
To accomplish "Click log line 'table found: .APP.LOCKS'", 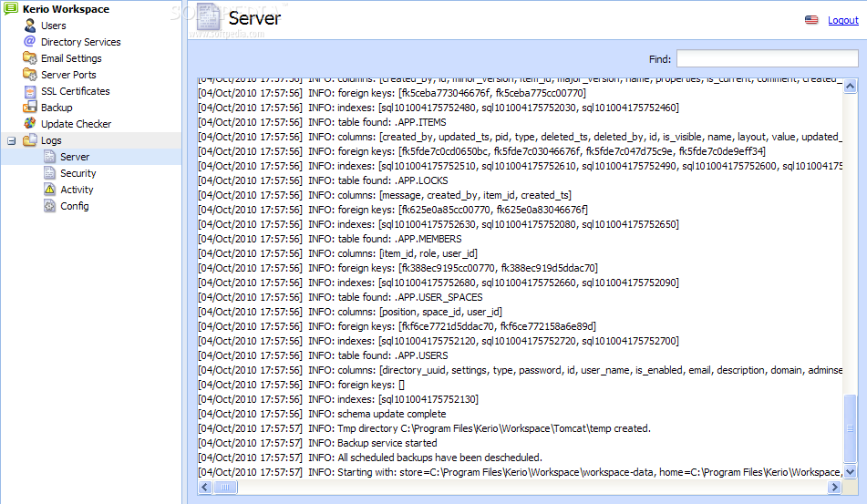I will [323, 180].
